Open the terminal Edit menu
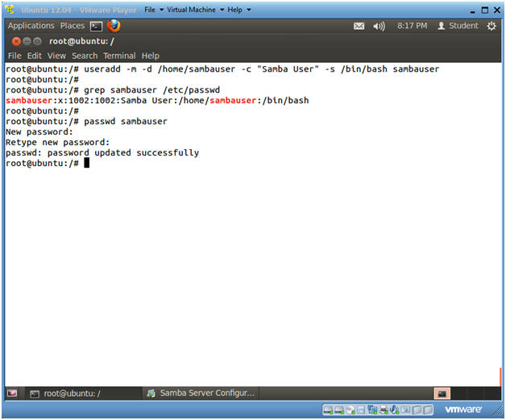Image resolution: width=506 pixels, height=420 pixels. [x=34, y=56]
